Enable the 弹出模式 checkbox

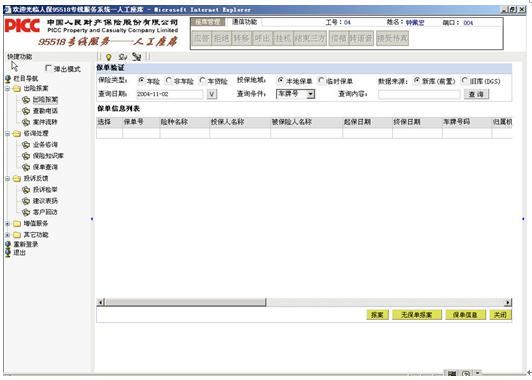48,68
